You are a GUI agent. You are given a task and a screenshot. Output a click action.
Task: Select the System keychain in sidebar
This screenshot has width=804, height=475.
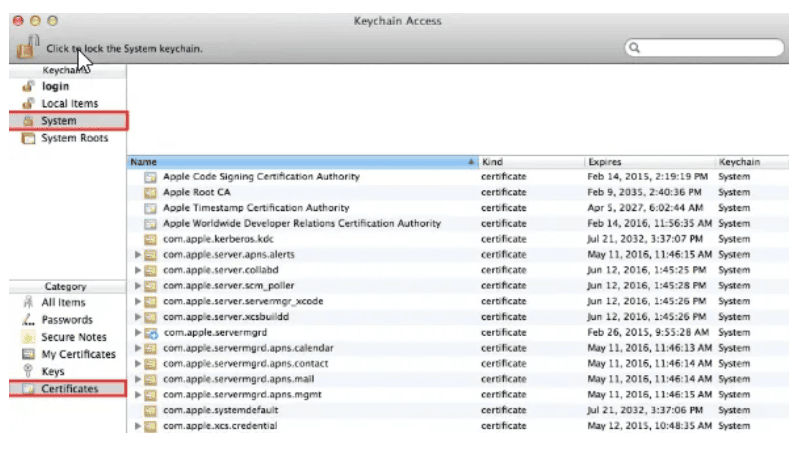tap(58, 121)
